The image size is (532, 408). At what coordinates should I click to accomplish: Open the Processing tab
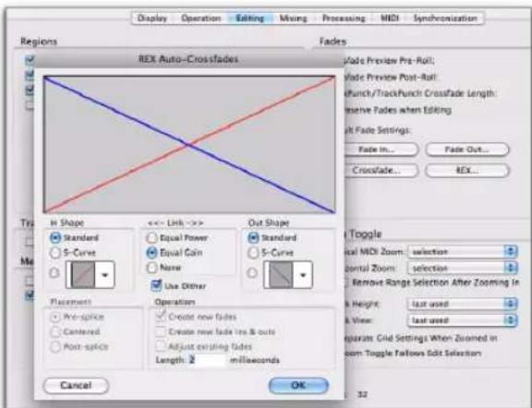point(344,18)
